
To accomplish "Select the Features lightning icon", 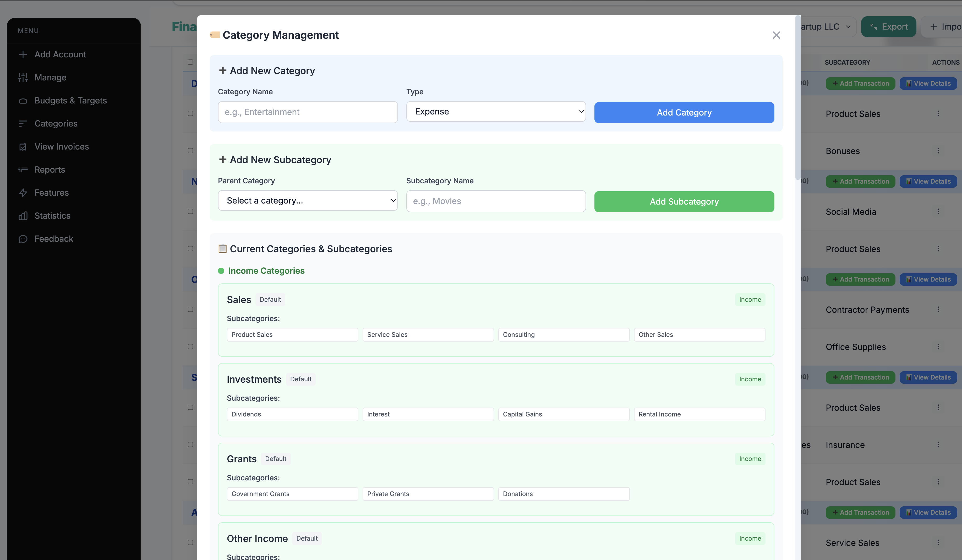I will click(x=23, y=193).
